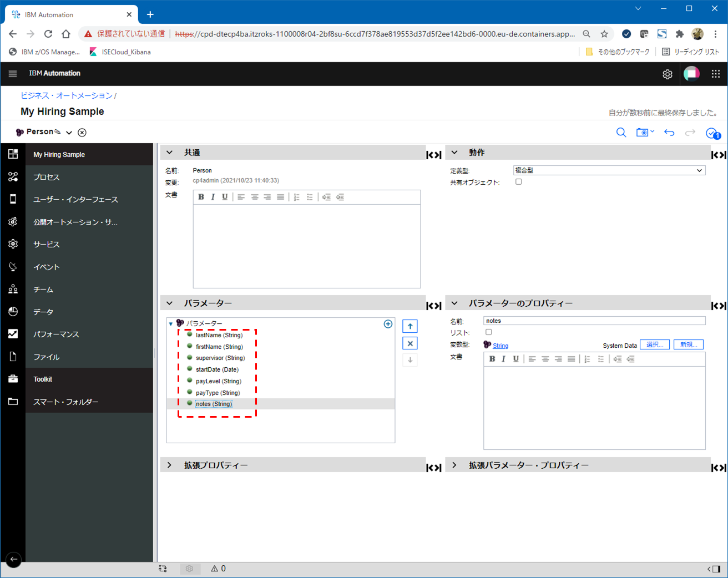
Task: Move selected parameter up
Action: coord(410,326)
